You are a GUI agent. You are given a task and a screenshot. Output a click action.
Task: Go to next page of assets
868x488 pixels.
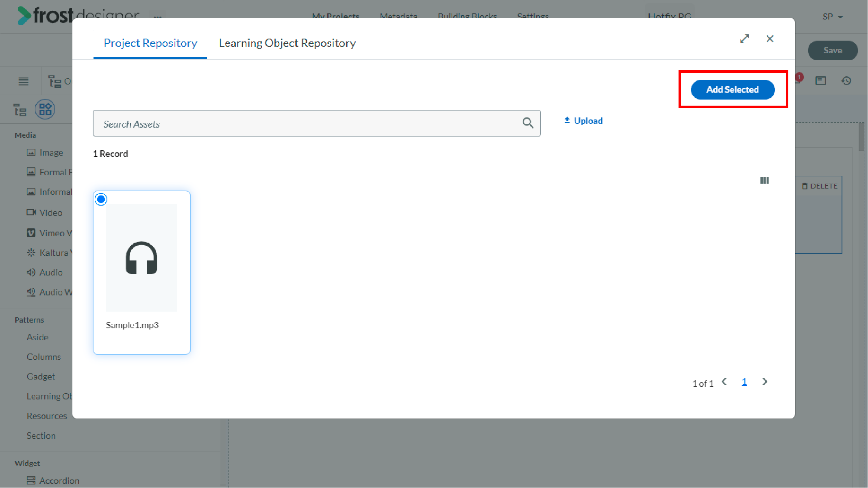click(x=765, y=382)
